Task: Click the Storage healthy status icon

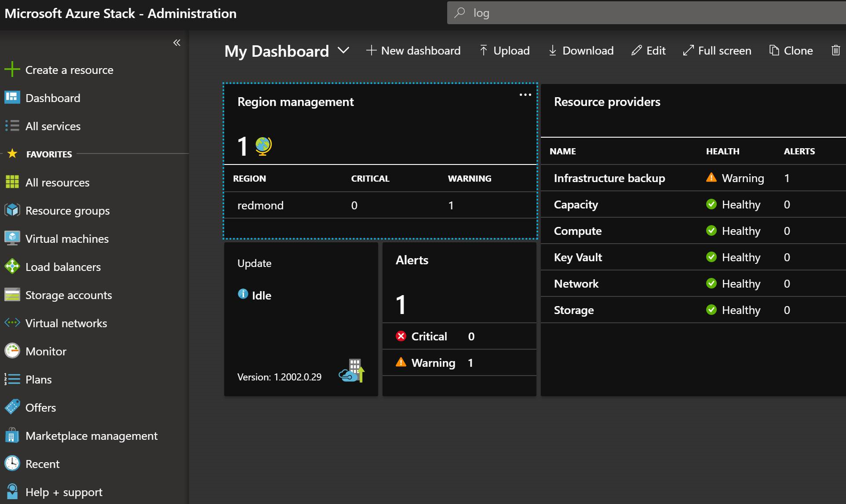Action: [711, 310]
